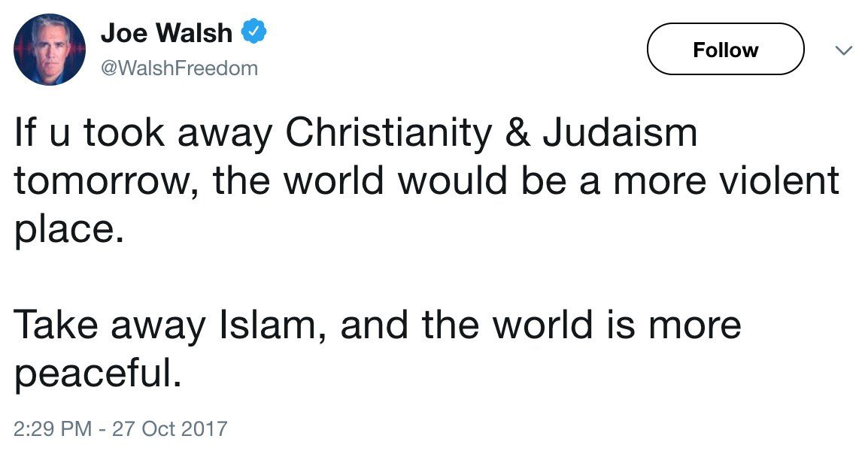Open the @WalshFreedom handle link
The height and width of the screenshot is (460, 868).
click(178, 68)
